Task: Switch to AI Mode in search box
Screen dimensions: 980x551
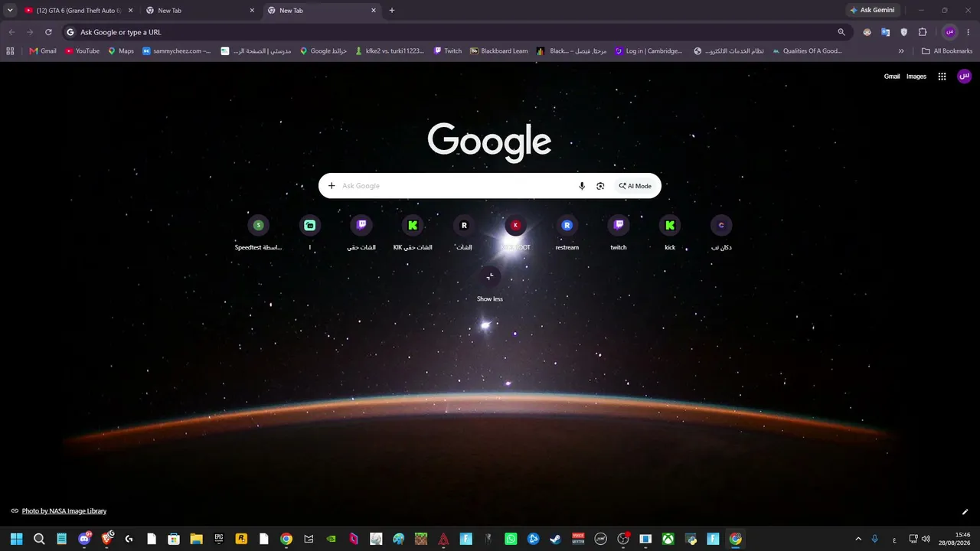Action: (635, 186)
